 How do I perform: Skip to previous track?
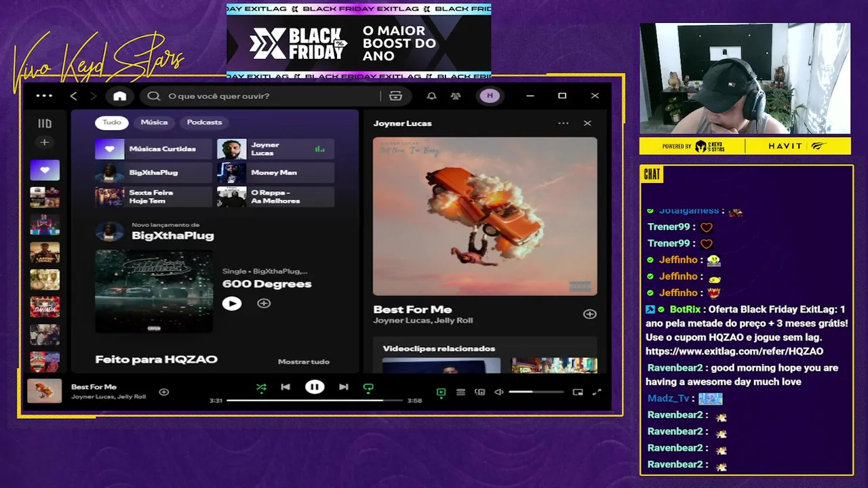[285, 387]
